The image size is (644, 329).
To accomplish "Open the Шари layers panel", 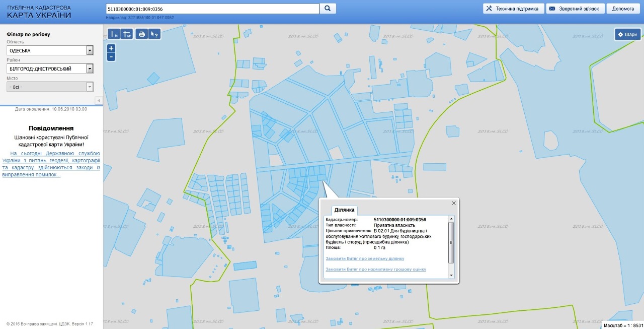I will (627, 34).
